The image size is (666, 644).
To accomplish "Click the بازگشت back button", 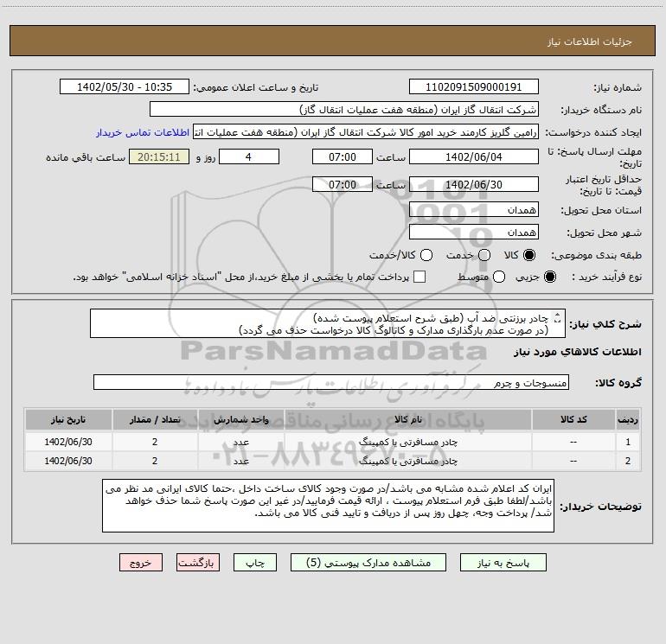I will point(198,563).
